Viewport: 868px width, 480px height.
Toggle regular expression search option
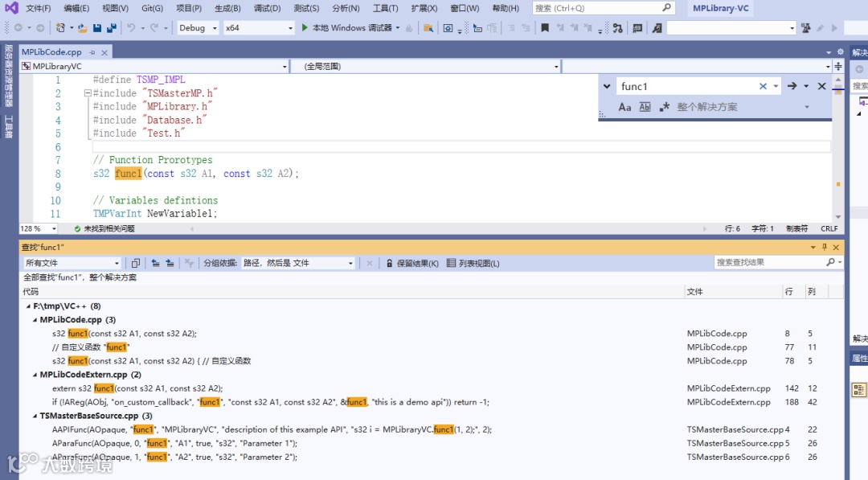665,107
